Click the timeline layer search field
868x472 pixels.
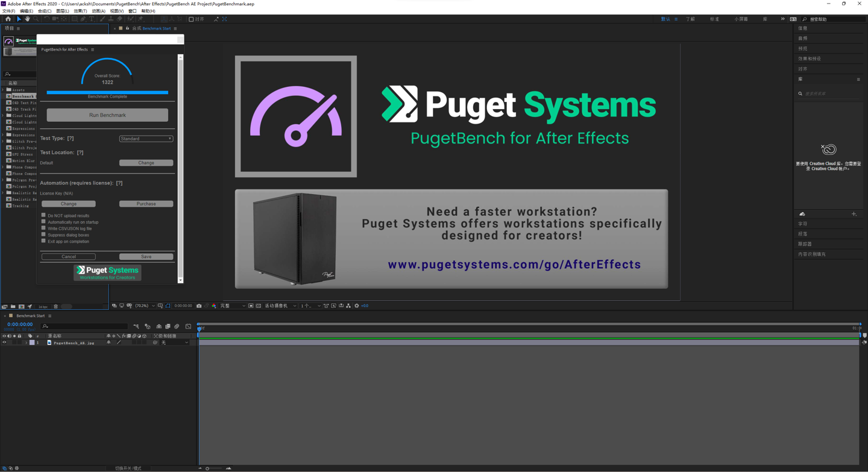pyautogui.click(x=84, y=326)
